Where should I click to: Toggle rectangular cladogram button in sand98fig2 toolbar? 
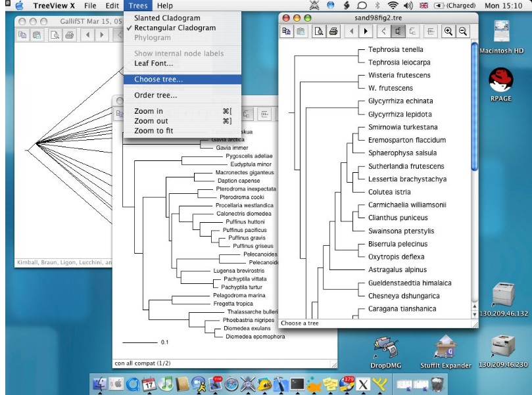pyautogui.click(x=398, y=32)
